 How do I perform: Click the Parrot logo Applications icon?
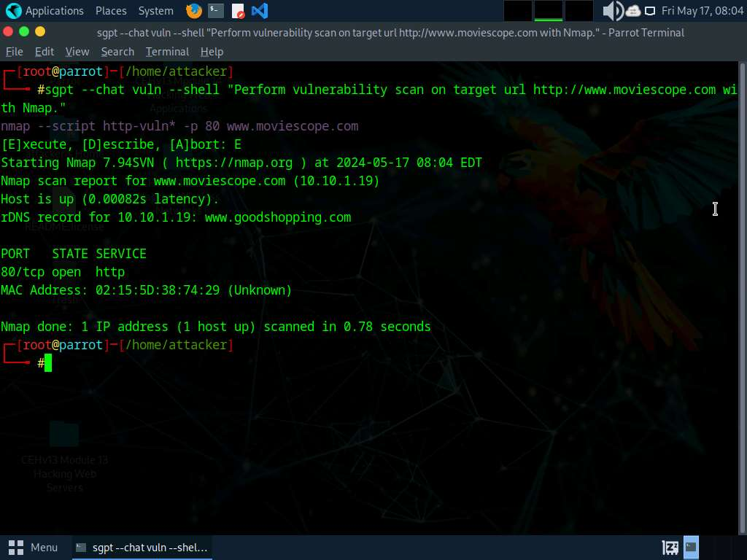click(x=14, y=11)
